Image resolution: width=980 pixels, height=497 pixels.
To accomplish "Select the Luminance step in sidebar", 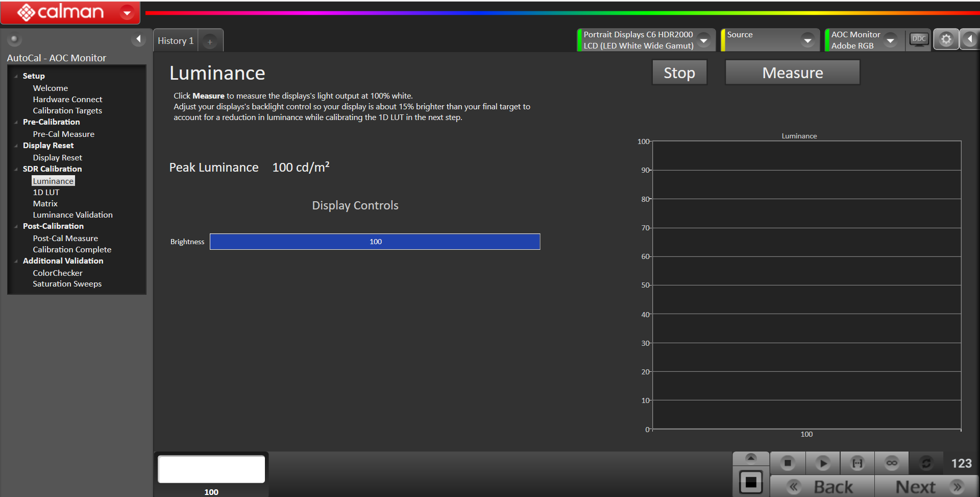I will [x=53, y=181].
